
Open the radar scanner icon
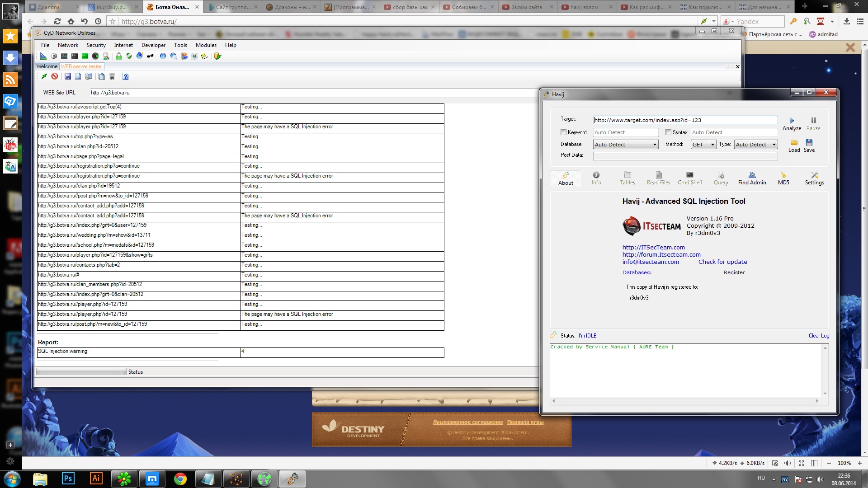tap(95, 56)
